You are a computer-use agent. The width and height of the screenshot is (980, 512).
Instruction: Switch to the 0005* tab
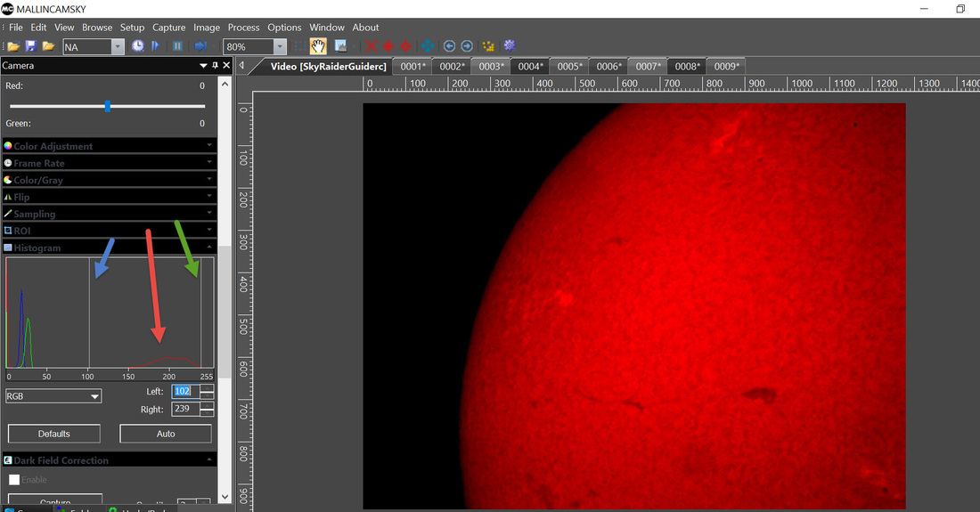[x=569, y=66]
